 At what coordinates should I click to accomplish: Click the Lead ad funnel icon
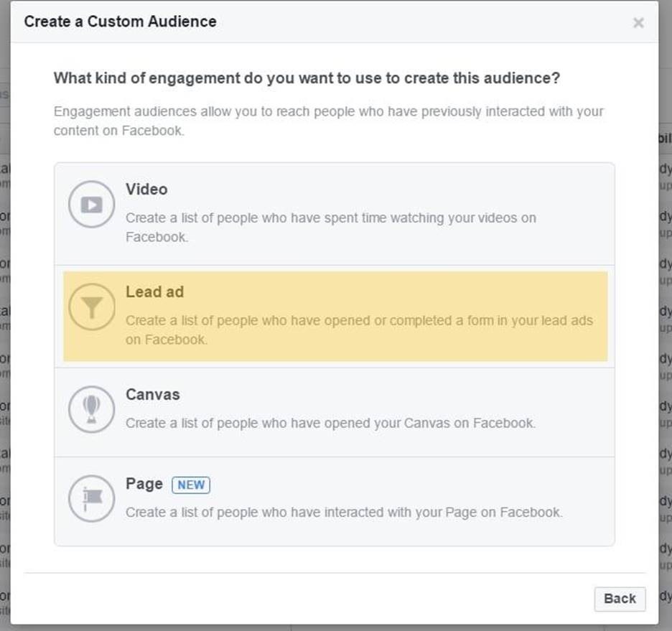tap(91, 307)
